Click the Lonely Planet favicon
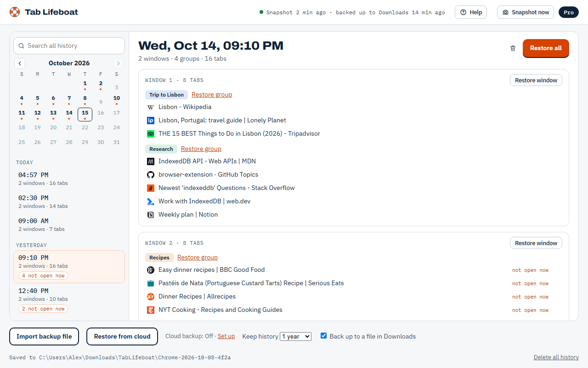The width and height of the screenshot is (588, 368). coord(151,121)
